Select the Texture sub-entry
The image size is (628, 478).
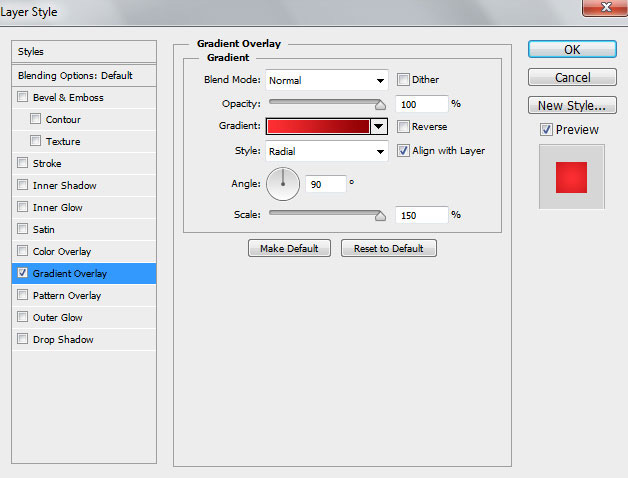(84, 141)
